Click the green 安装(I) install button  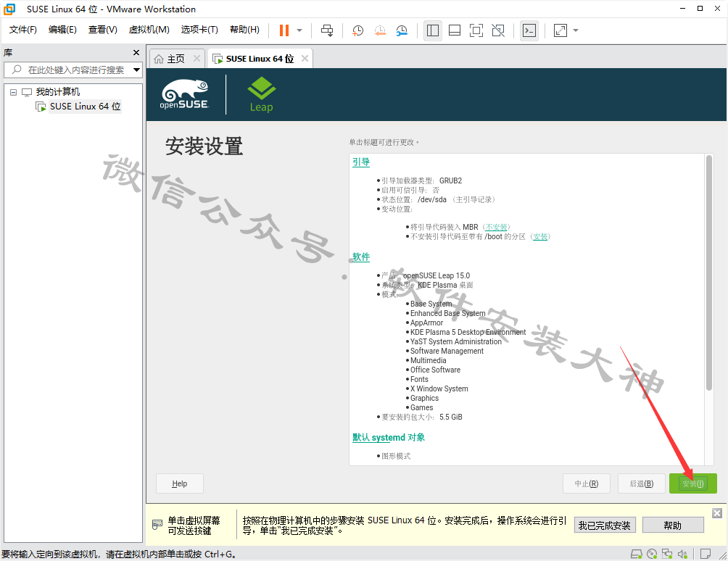coord(692,483)
